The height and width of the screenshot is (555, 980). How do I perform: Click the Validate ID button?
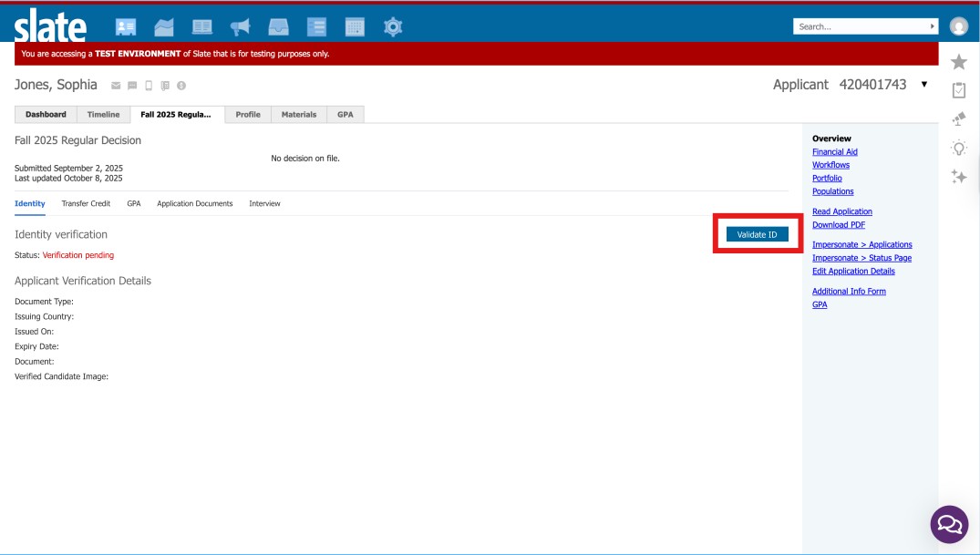(x=758, y=233)
